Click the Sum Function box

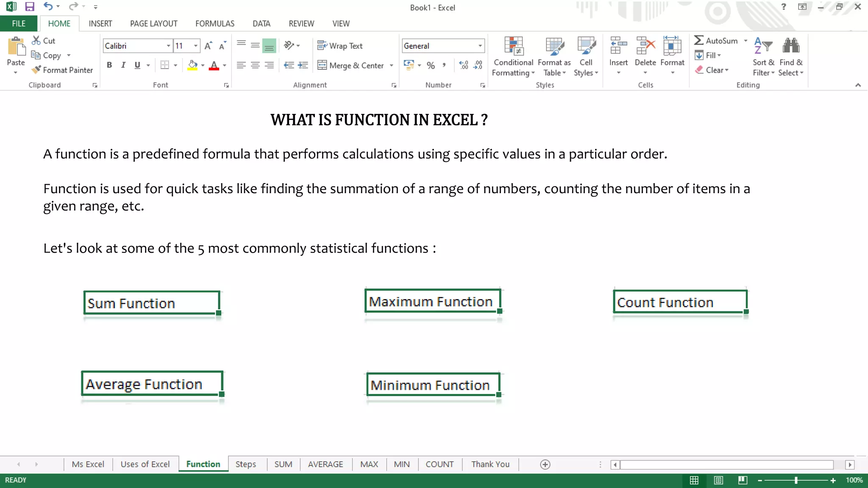(152, 303)
